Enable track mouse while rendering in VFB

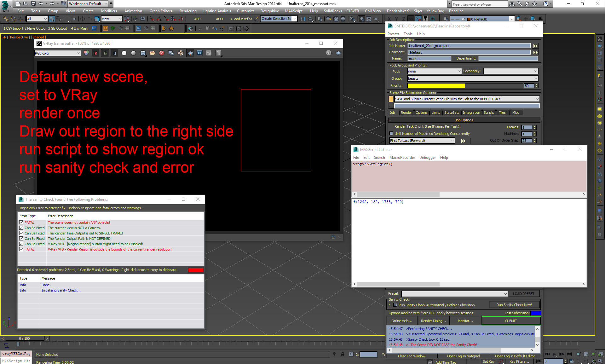[x=181, y=53]
